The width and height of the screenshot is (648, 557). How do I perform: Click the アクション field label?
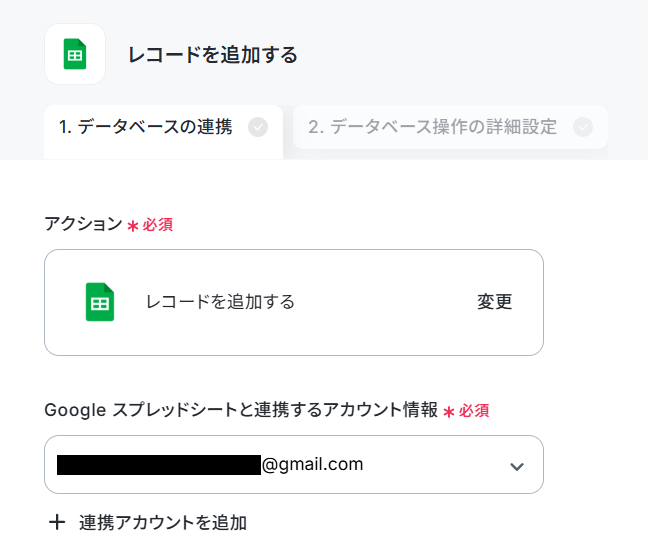83,224
